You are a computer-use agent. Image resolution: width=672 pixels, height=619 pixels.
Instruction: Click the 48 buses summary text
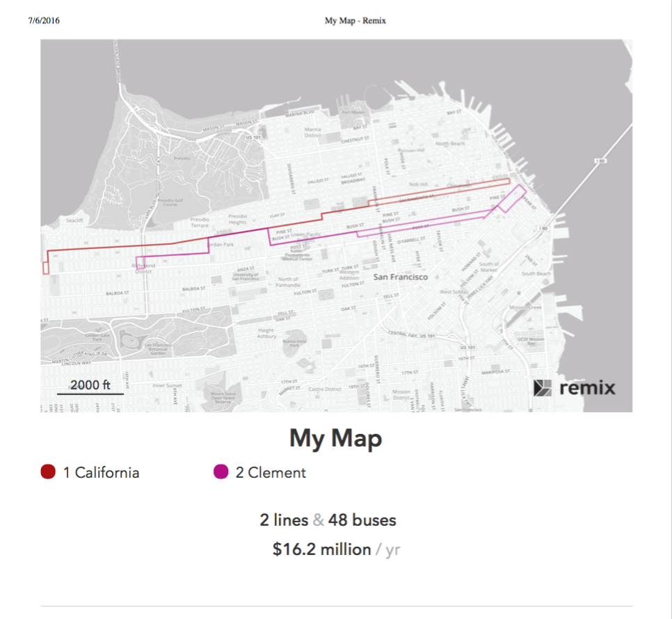362,520
